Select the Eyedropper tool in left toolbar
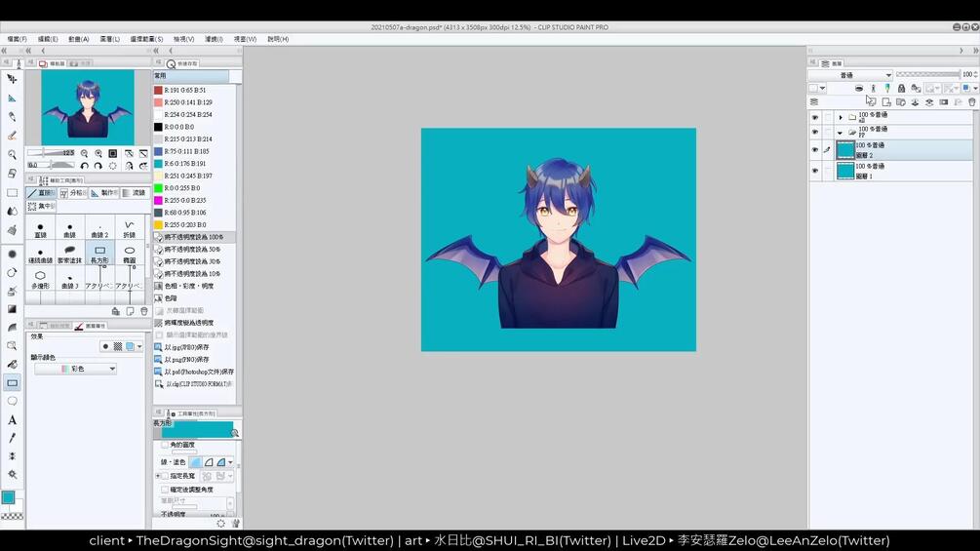The image size is (980, 551). pos(12,438)
